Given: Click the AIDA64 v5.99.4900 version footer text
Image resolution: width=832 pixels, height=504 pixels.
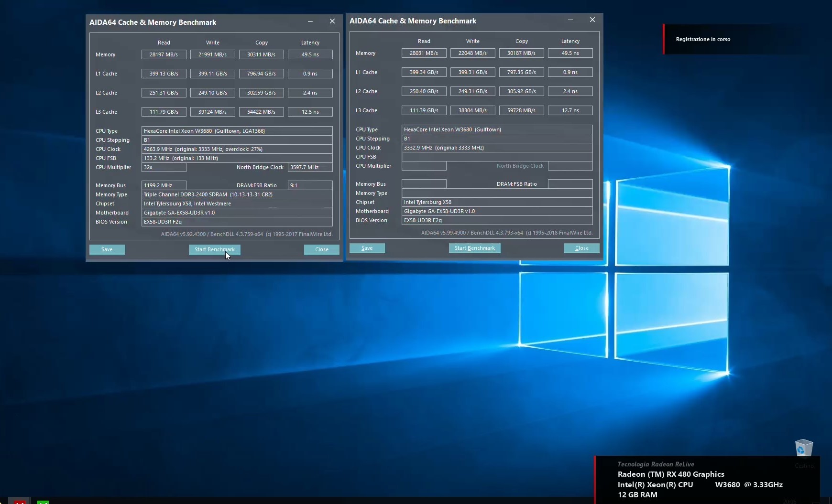Looking at the screenshot, I should point(507,233).
